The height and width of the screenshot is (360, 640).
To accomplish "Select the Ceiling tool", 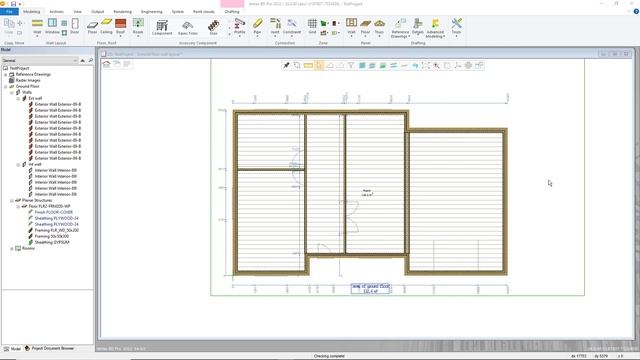I will coord(106,26).
